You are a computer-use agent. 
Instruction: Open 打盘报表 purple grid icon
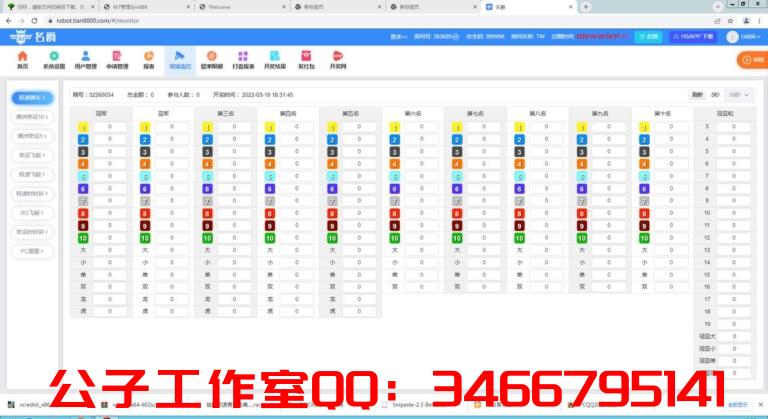point(243,60)
